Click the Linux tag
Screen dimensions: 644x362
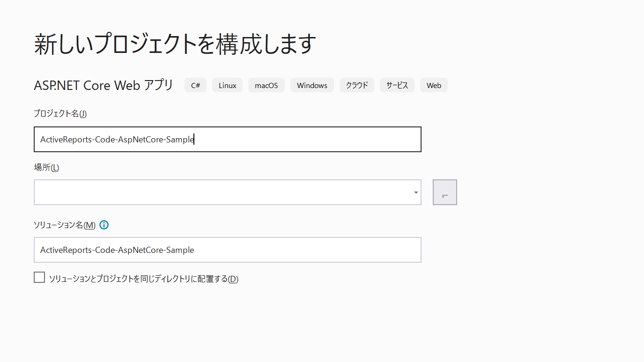coord(228,85)
